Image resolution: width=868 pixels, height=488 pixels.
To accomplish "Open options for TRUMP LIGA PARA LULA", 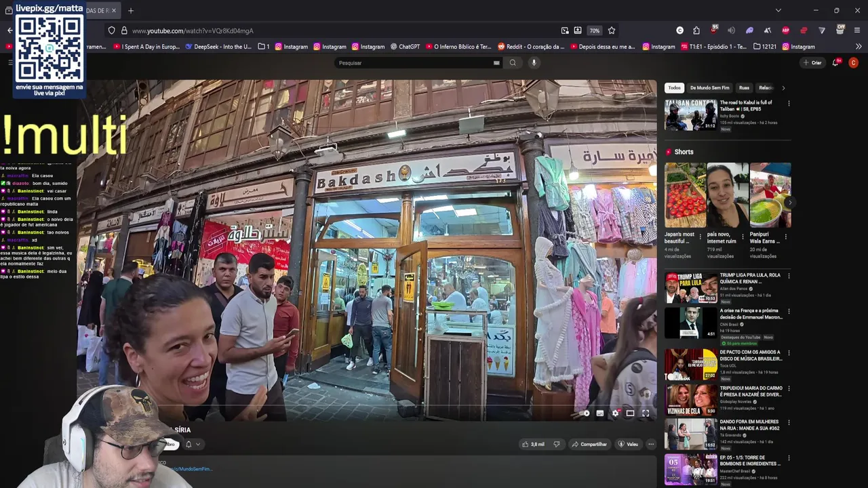I will tap(789, 277).
